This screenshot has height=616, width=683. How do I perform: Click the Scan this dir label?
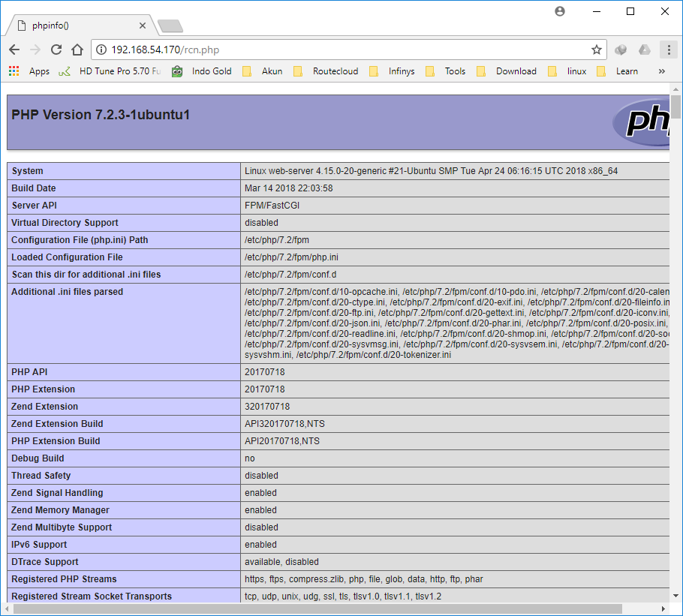click(86, 275)
